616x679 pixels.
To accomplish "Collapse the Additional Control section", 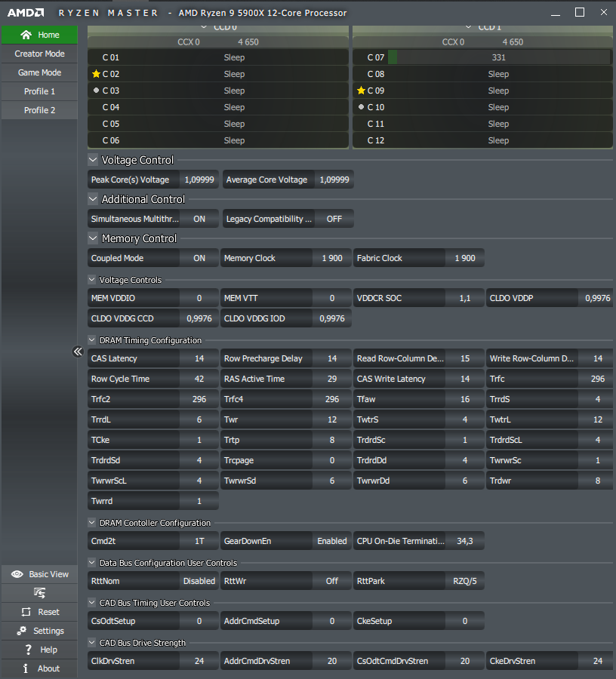I will (x=93, y=199).
